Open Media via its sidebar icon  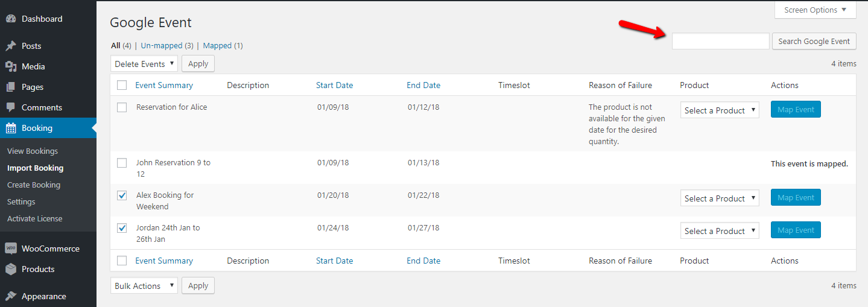coord(11,66)
